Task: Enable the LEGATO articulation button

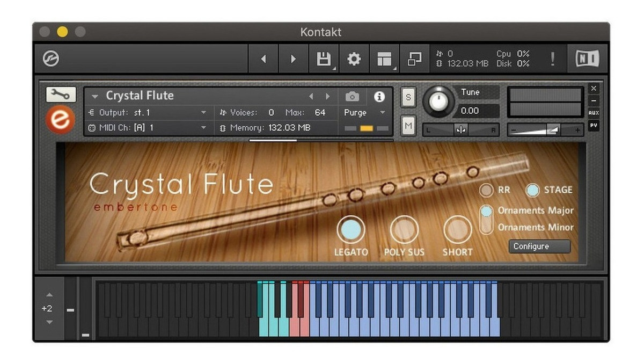Action: 351,229
